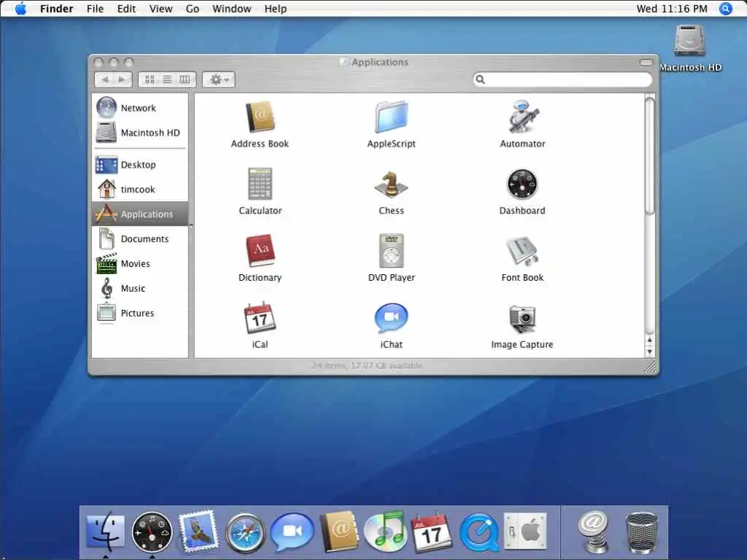Image resolution: width=747 pixels, height=560 pixels.
Task: Select the DVD Player icon
Action: coord(391,251)
